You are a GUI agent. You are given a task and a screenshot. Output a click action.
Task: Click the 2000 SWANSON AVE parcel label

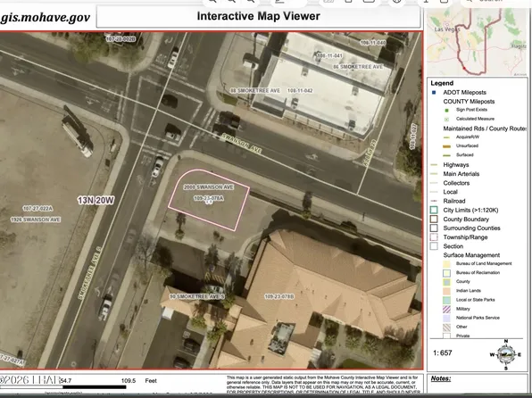208,187
